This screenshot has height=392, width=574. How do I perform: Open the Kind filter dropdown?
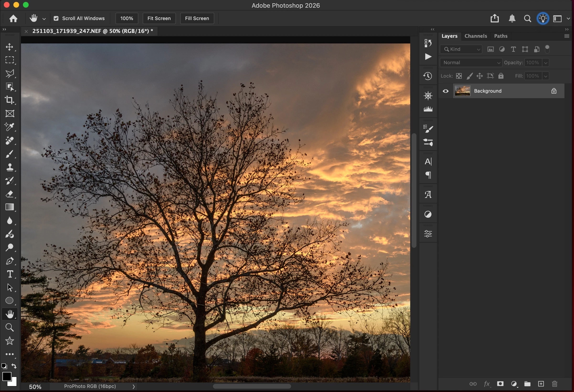(x=461, y=49)
